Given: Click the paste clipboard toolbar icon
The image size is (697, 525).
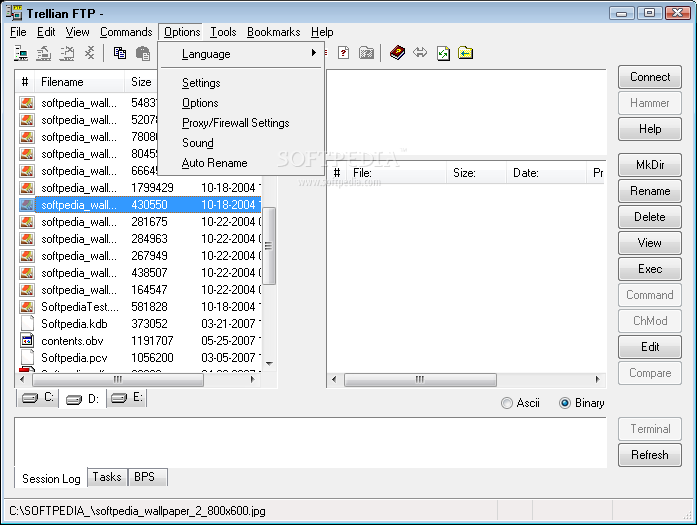Looking at the screenshot, I should pos(143,53).
